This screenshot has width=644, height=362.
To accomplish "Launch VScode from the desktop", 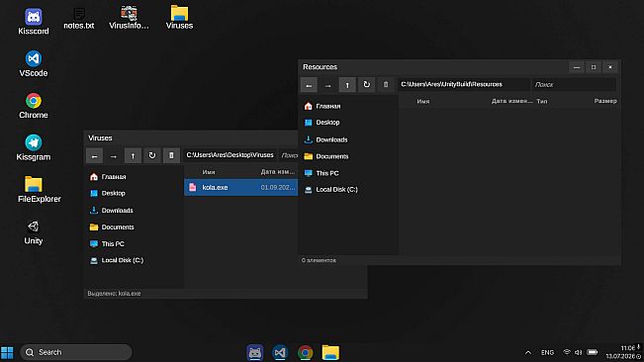I will tap(34, 63).
